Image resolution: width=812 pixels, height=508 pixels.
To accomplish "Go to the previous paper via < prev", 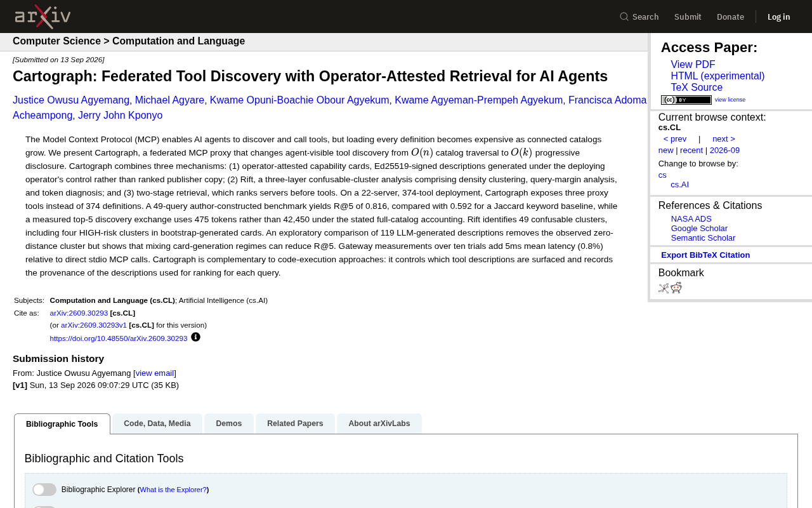I will (675, 139).
